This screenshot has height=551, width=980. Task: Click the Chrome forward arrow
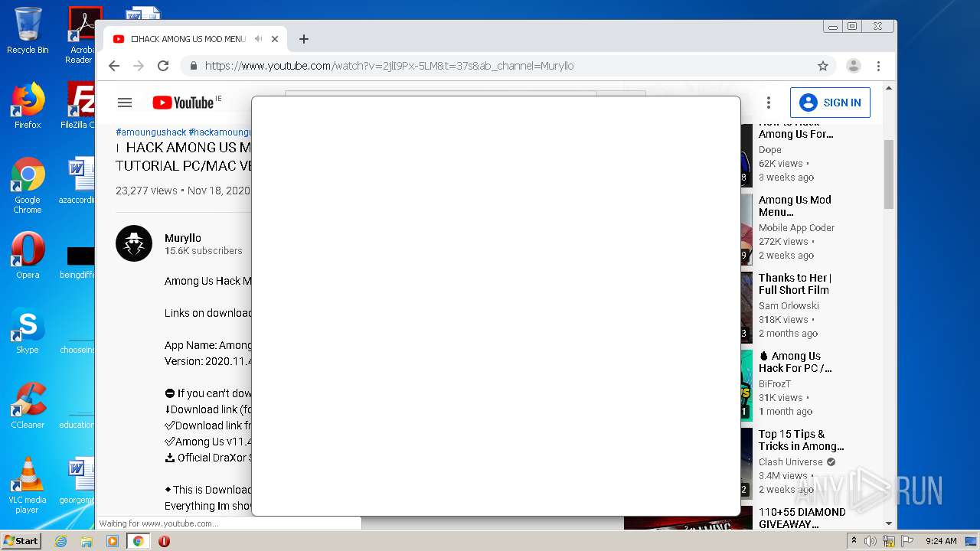click(139, 66)
